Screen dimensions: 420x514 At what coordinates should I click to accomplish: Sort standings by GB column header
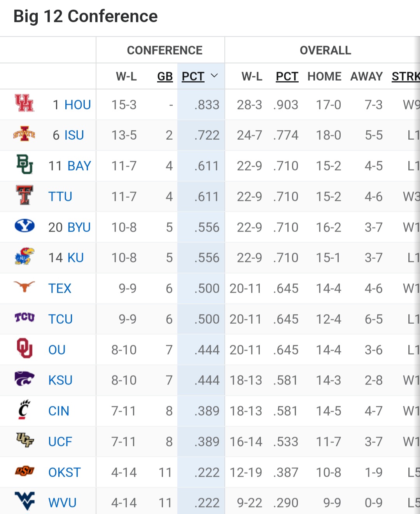(x=165, y=77)
